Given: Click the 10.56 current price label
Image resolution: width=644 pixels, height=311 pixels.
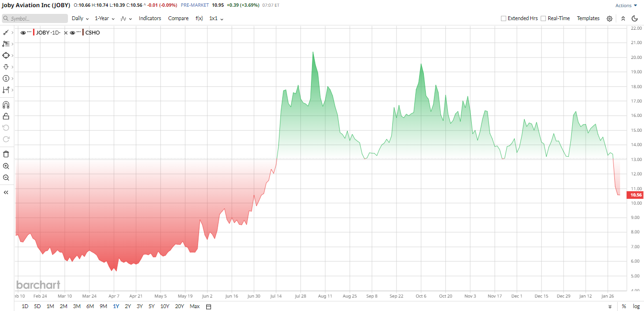Looking at the screenshot, I should tap(635, 195).
